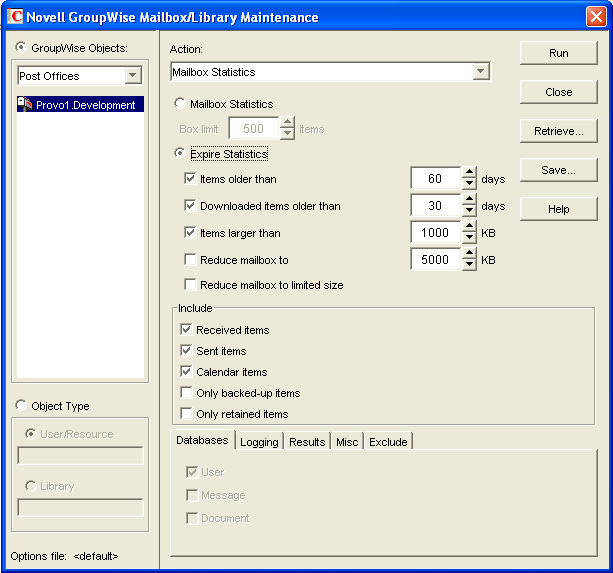The image size is (613, 573).
Task: Select the GroupWise Objects radio button
Action: tap(21, 47)
